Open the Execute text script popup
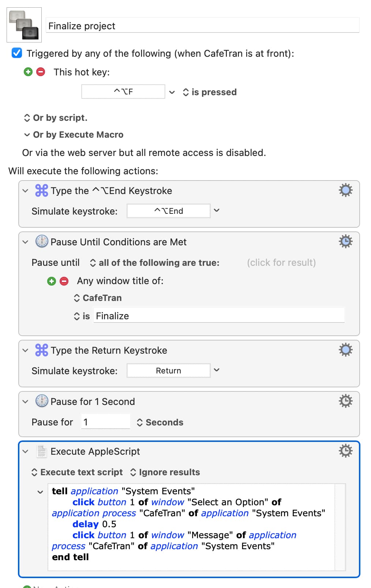The height and width of the screenshot is (588, 371). tap(77, 472)
